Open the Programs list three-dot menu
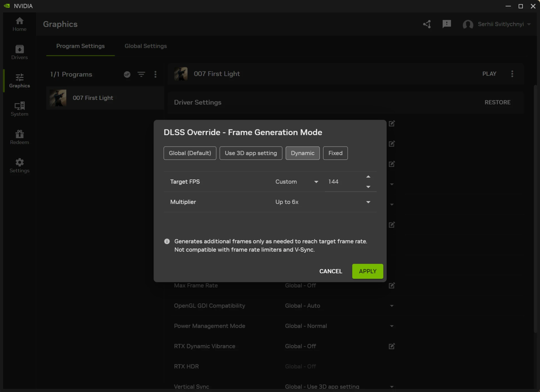This screenshot has width=540, height=392. 156,74
